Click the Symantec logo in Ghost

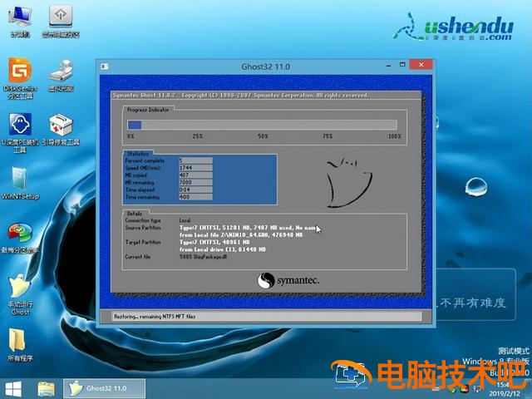click(288, 280)
